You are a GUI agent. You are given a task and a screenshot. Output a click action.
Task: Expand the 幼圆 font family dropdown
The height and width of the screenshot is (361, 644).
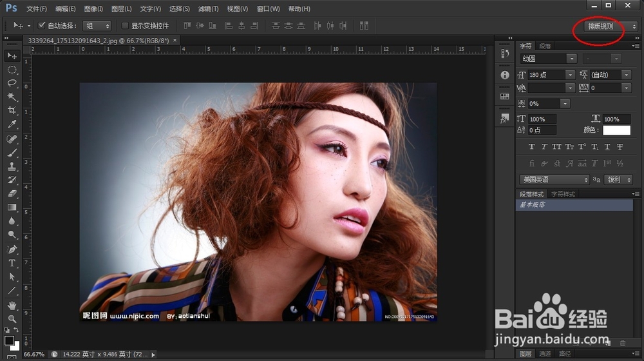click(571, 59)
